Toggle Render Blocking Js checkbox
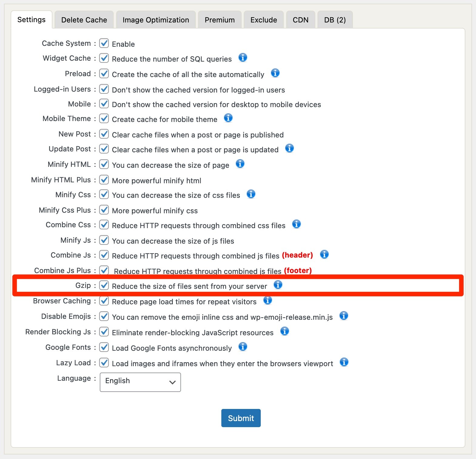The image size is (476, 459). coord(104,332)
